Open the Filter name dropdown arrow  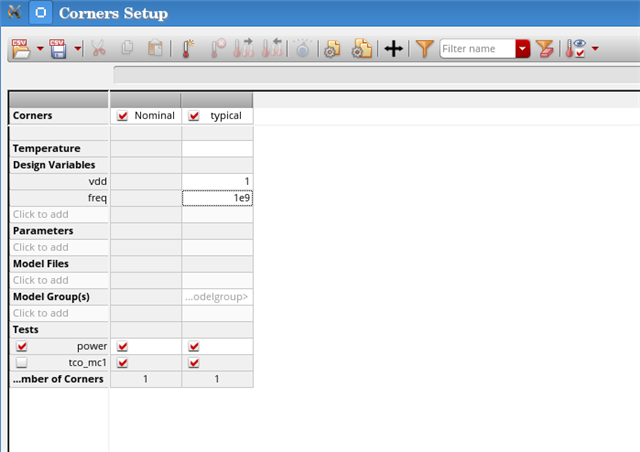(x=523, y=48)
